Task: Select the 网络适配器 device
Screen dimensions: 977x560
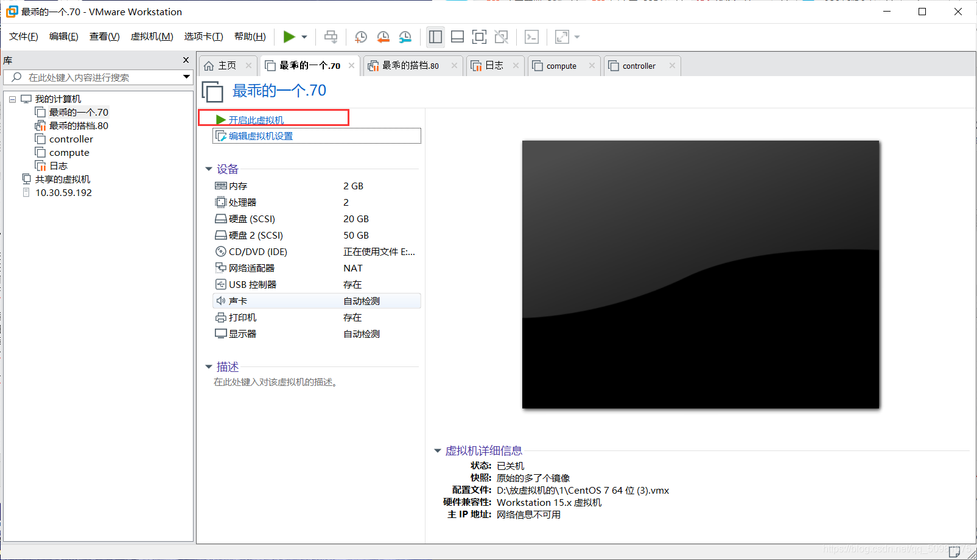Action: coord(317,268)
